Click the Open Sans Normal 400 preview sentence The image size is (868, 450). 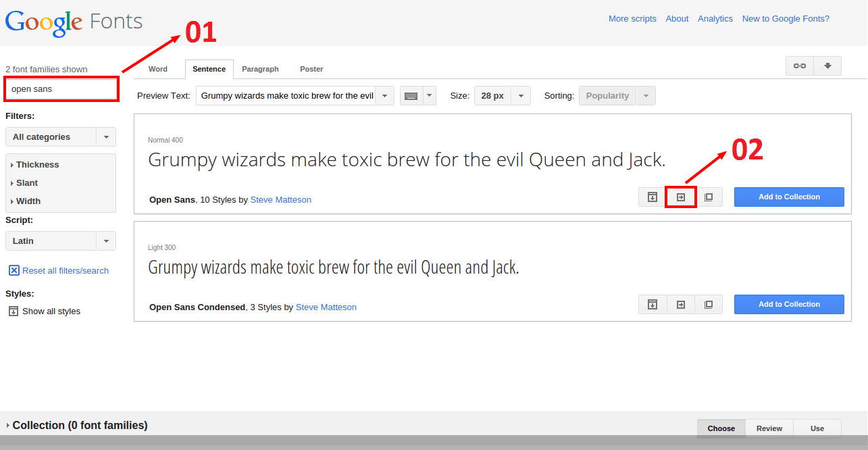pos(407,160)
